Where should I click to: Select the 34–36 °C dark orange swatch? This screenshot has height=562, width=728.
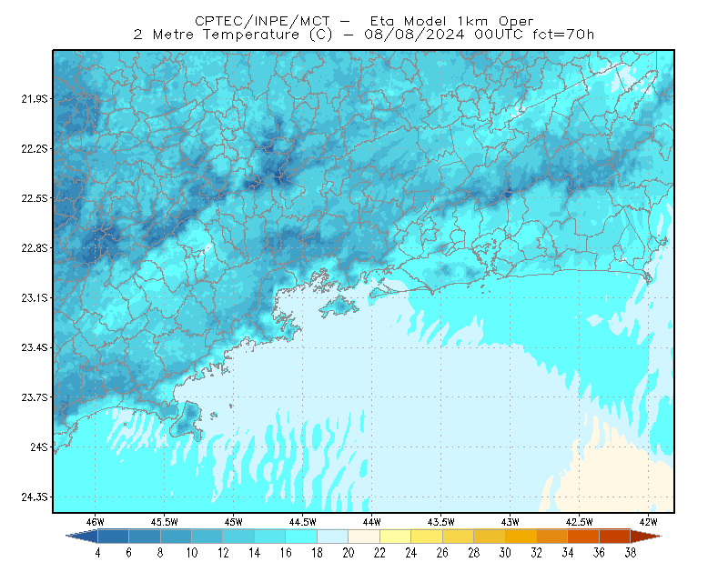pos(583,537)
